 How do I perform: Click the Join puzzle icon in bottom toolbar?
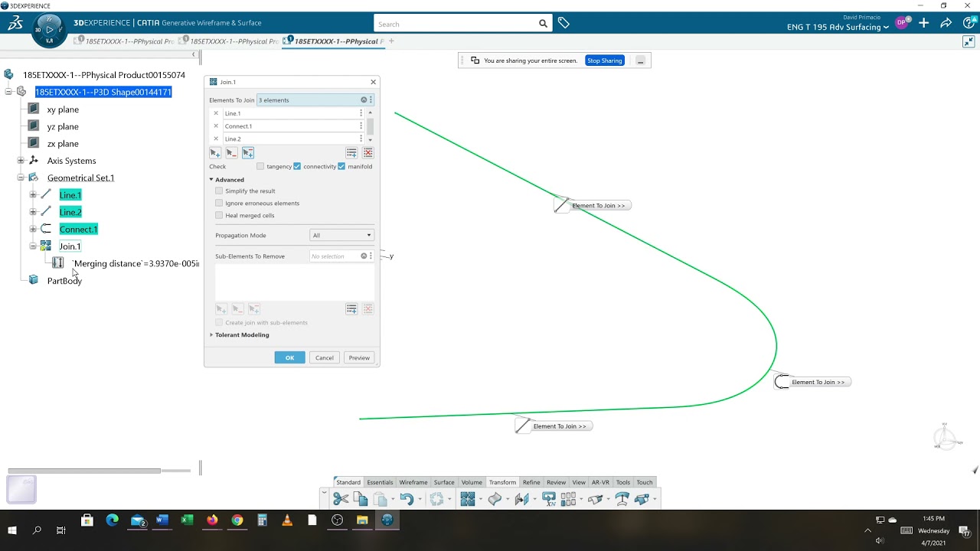(x=467, y=499)
